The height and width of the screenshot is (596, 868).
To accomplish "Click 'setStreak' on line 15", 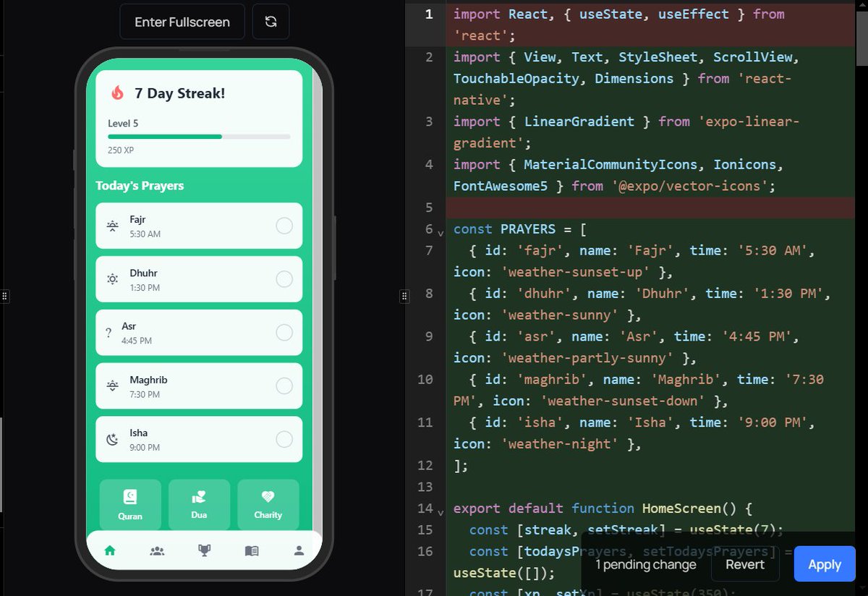I will tap(623, 529).
